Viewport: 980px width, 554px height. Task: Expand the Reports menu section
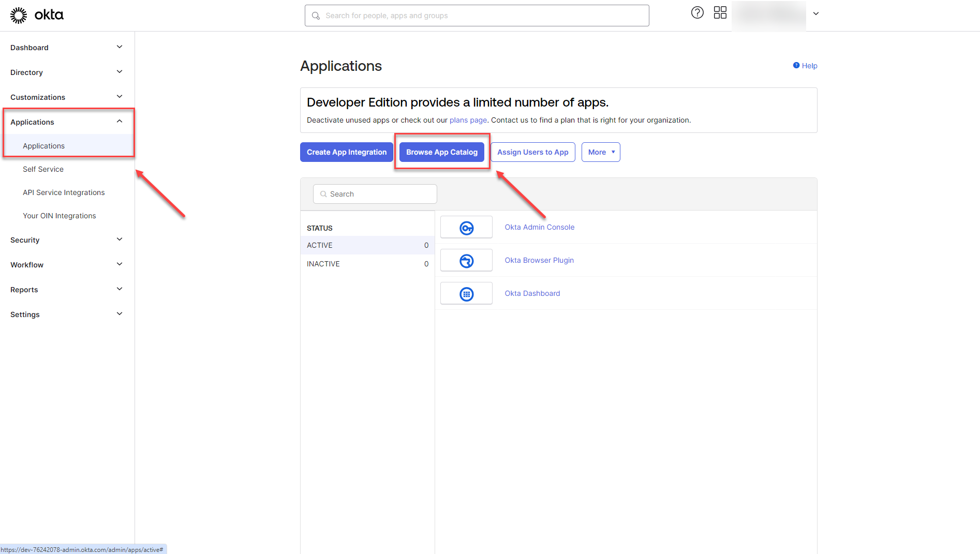67,290
